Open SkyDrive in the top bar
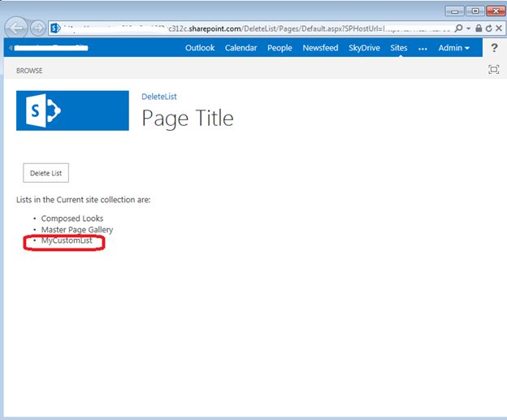The image size is (507, 420). 364,48
